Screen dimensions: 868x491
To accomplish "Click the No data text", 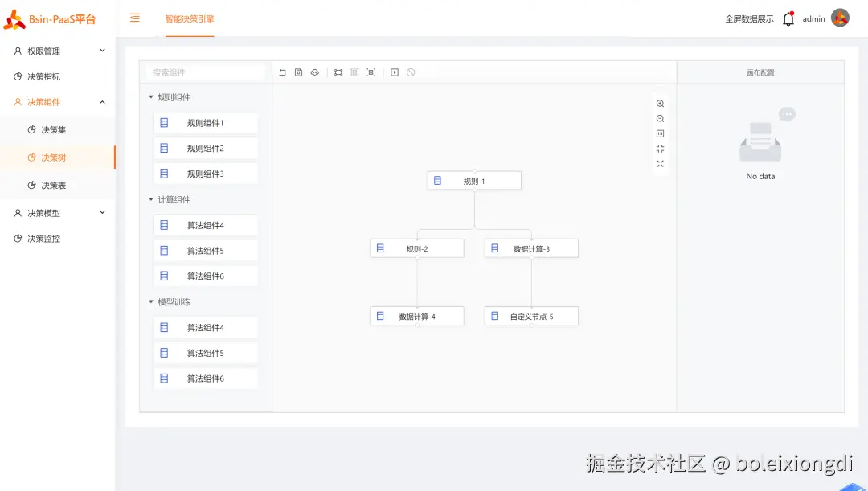I will pyautogui.click(x=760, y=176).
